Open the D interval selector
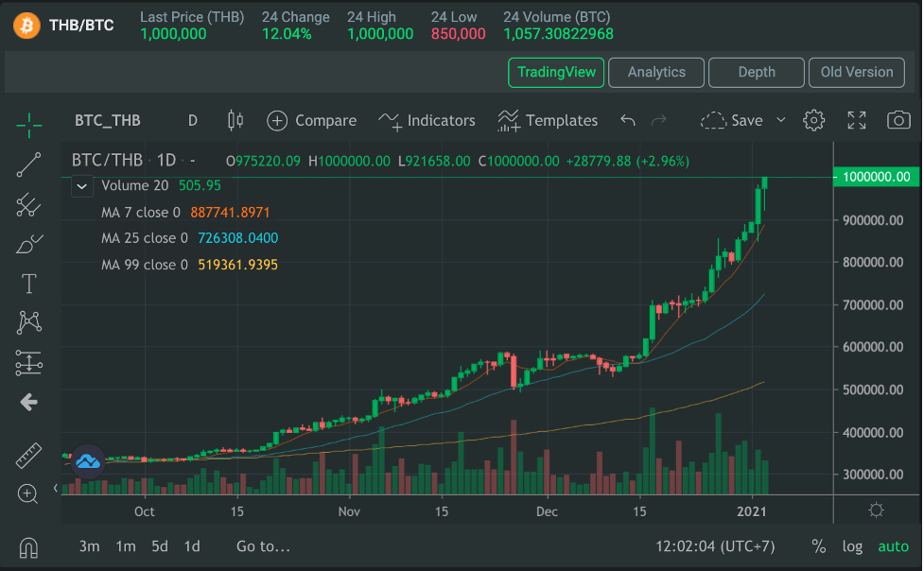The image size is (924, 571). pos(193,120)
